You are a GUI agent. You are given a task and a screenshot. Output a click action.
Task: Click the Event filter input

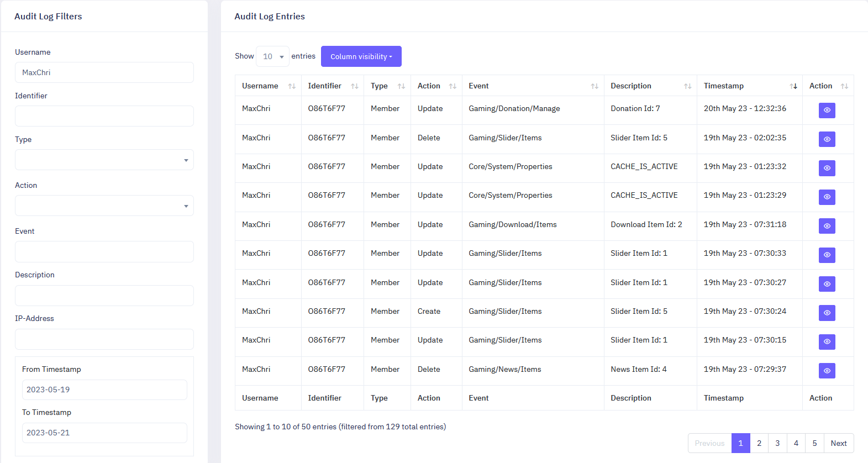pos(104,251)
